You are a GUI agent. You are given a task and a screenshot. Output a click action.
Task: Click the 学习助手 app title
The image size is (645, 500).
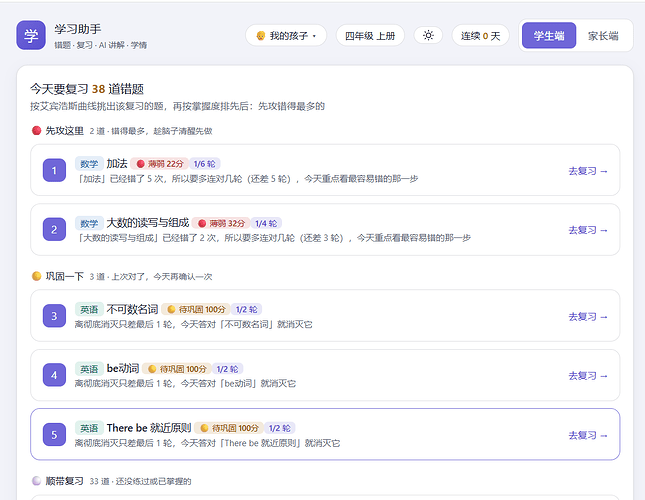pos(78,29)
